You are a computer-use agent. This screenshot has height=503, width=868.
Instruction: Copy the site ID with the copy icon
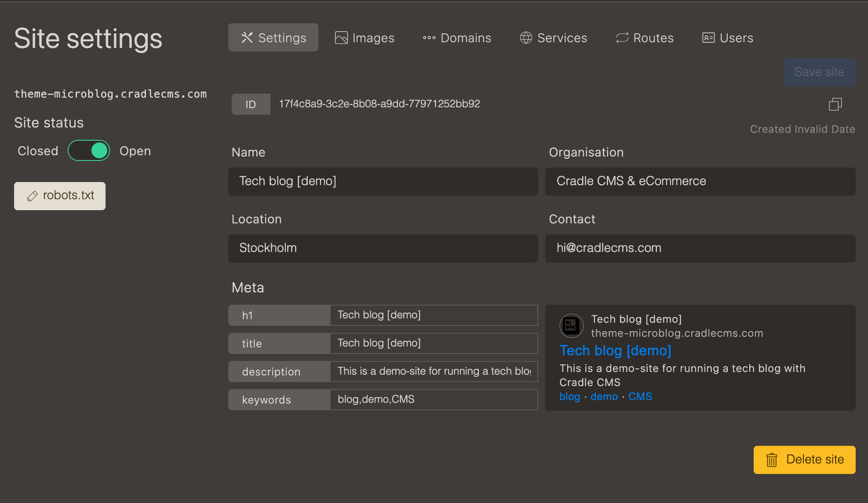click(835, 104)
